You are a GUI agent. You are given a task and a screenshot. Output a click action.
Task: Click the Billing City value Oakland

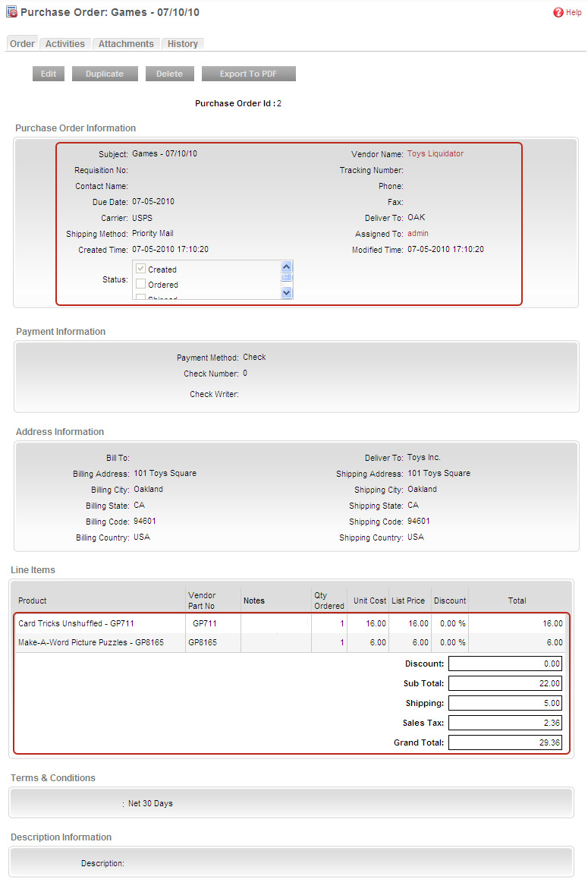pos(148,489)
